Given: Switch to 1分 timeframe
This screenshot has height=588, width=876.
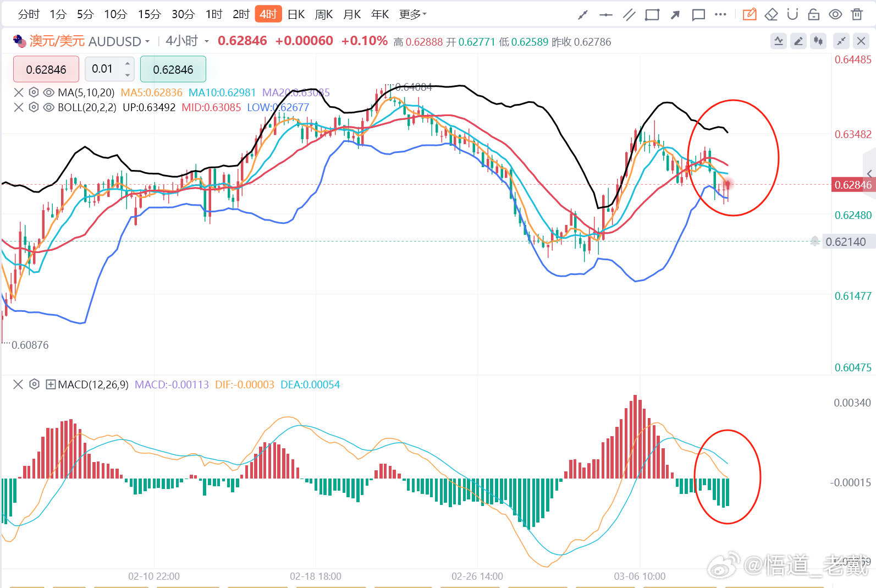Looking at the screenshot, I should pos(58,14).
